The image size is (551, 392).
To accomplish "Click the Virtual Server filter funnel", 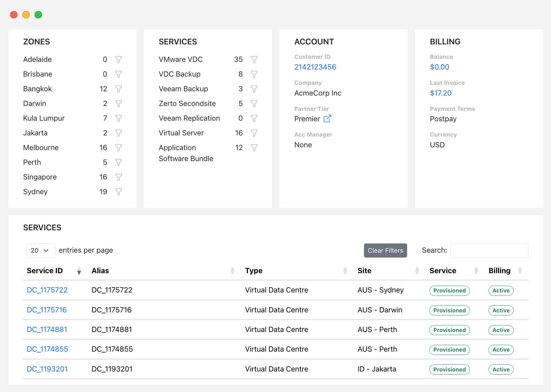I will click(x=254, y=133).
